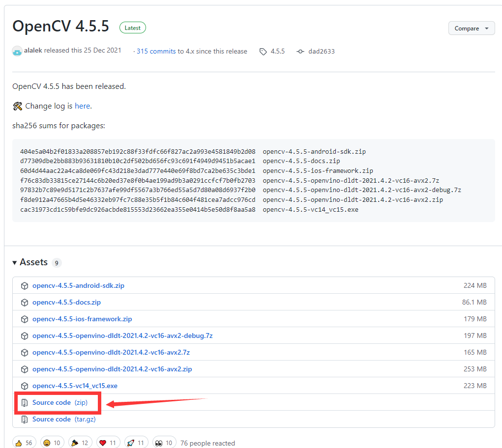Collapse the Assets section triangle

click(14, 262)
